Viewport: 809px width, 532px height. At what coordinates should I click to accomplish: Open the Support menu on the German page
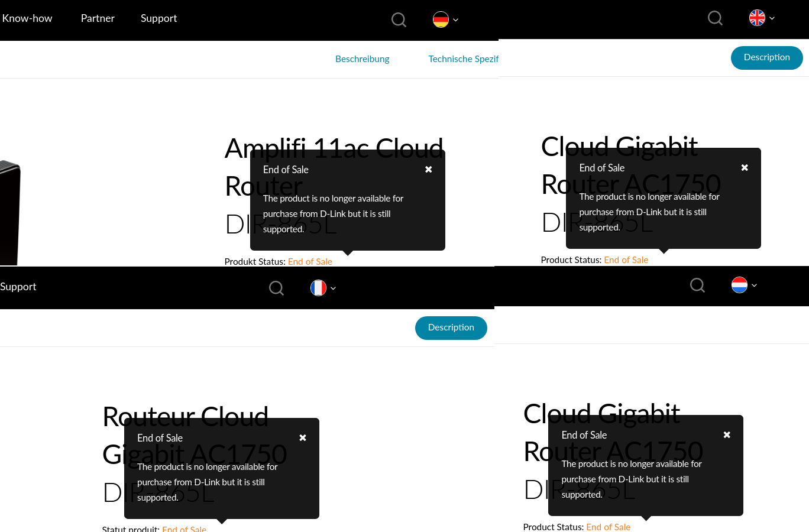[x=159, y=18]
